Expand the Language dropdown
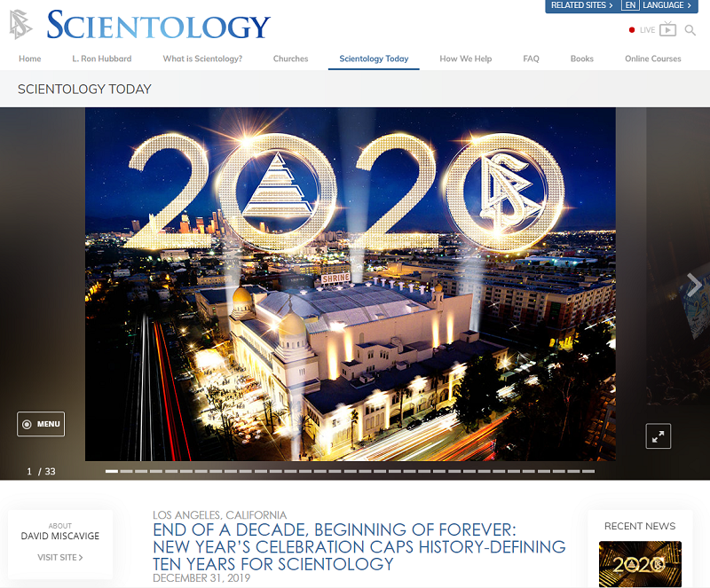710x588 pixels. 667,5
